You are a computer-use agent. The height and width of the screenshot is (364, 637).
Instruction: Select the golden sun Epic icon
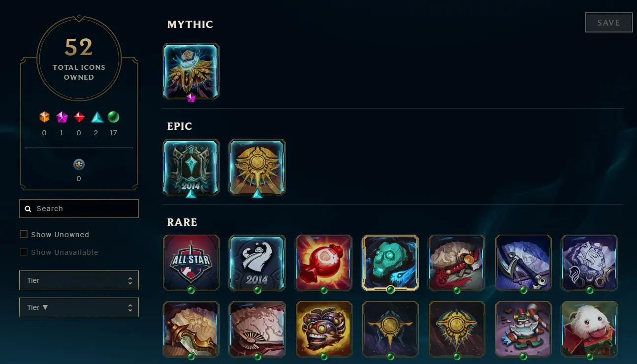(257, 167)
